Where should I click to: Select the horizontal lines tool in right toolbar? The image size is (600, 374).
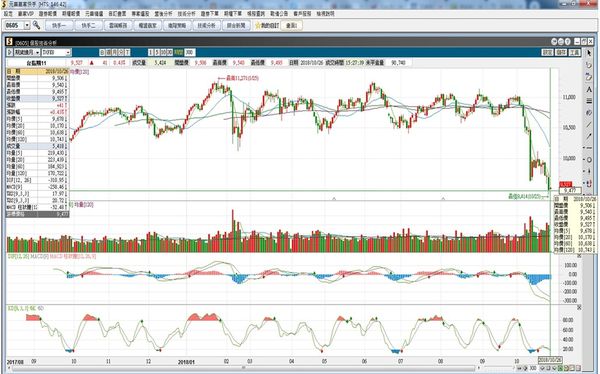point(589,101)
